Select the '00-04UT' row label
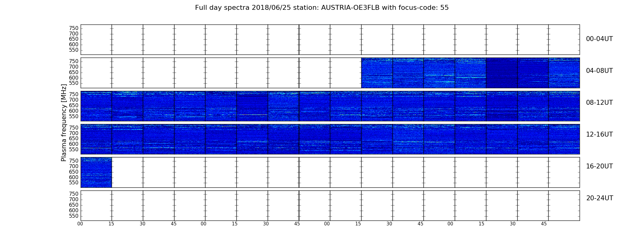This screenshot has height=245, width=644. coord(599,39)
